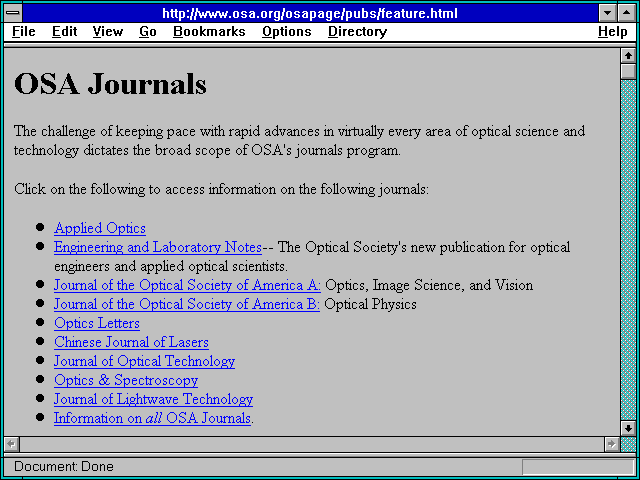The image size is (640, 480).
Task: Open the window control menu box
Action: (13, 13)
